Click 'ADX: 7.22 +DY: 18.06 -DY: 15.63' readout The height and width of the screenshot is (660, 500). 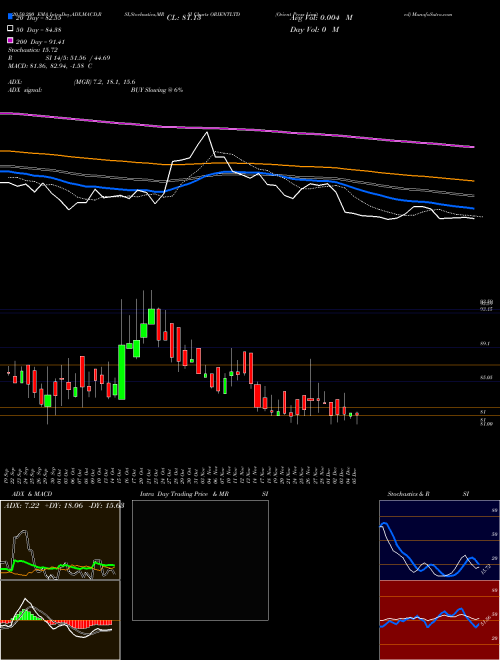coord(64,506)
